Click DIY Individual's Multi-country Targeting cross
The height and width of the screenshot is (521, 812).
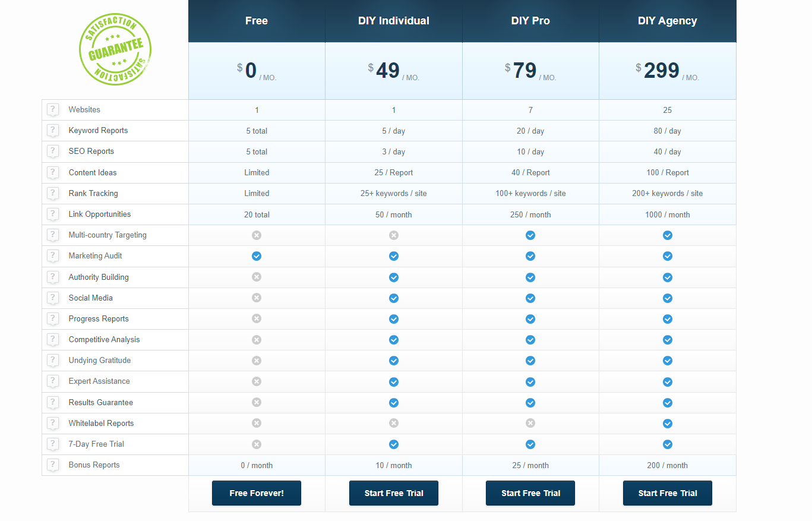(x=394, y=235)
